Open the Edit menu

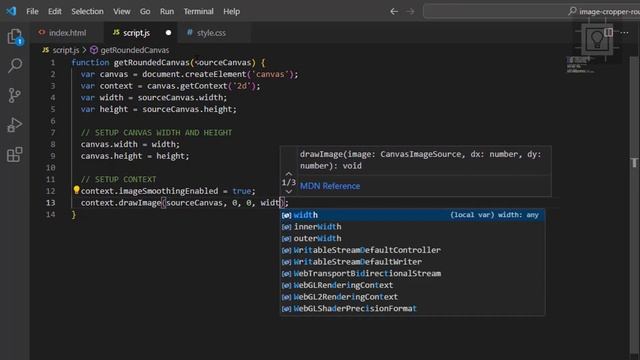pyautogui.click(x=55, y=11)
